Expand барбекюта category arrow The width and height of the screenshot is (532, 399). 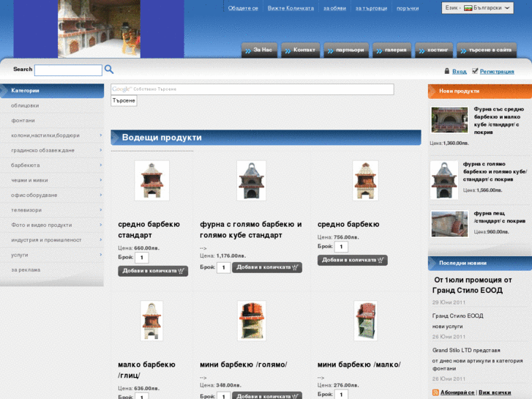(x=101, y=165)
